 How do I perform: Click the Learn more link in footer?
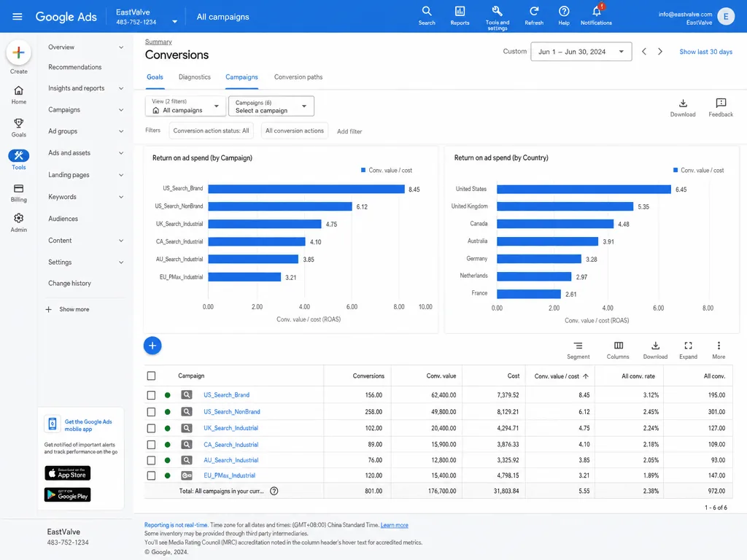[x=394, y=525]
